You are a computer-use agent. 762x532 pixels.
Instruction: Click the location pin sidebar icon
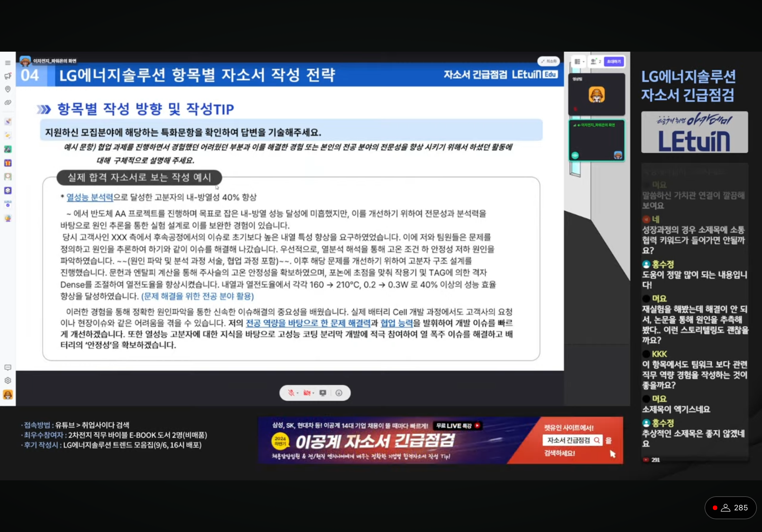[8, 89]
